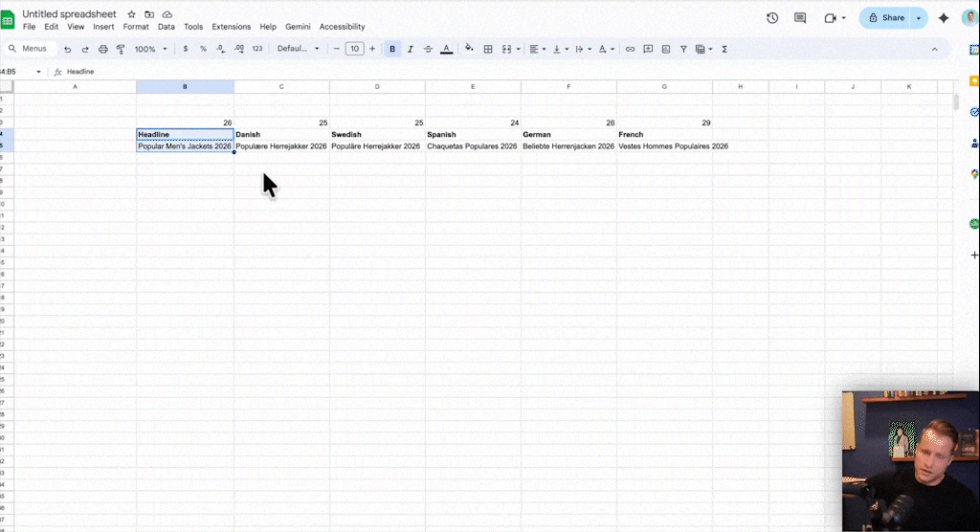
Task: Open the zoom 100% dropdown
Action: pyautogui.click(x=150, y=49)
